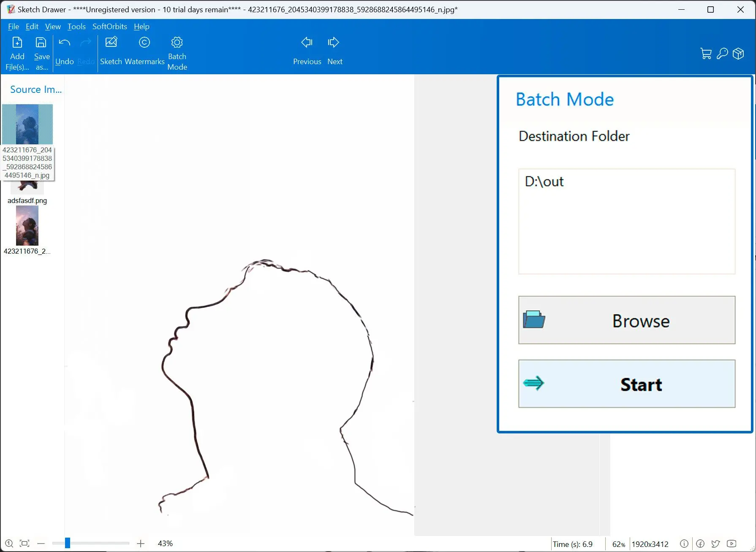Go to Previous image
Viewport: 756px width, 552px height.
click(307, 51)
